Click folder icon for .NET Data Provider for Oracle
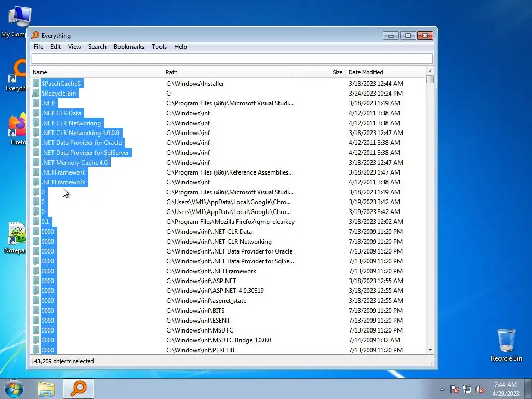The width and height of the screenshot is (532, 399). pos(36,142)
